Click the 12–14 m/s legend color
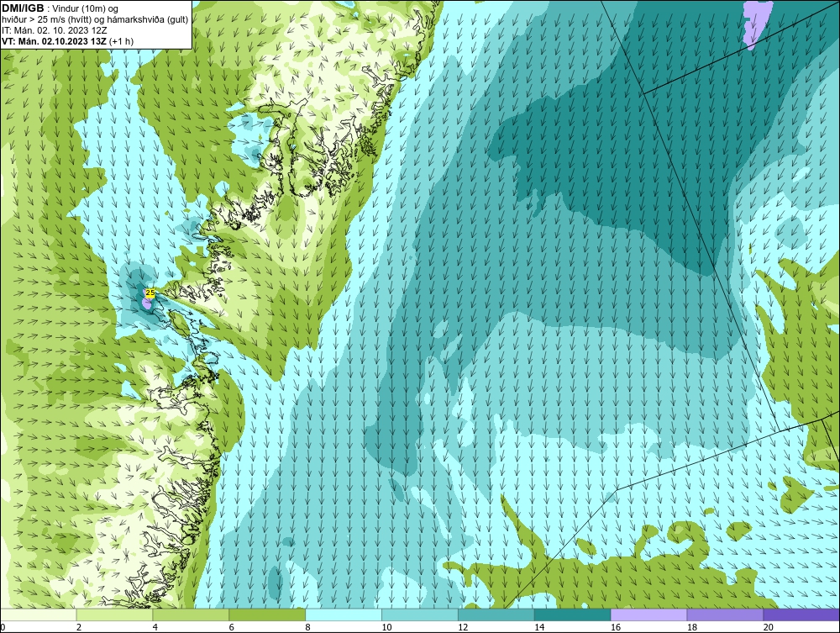Viewport: 840px width, 633px height. [x=496, y=615]
